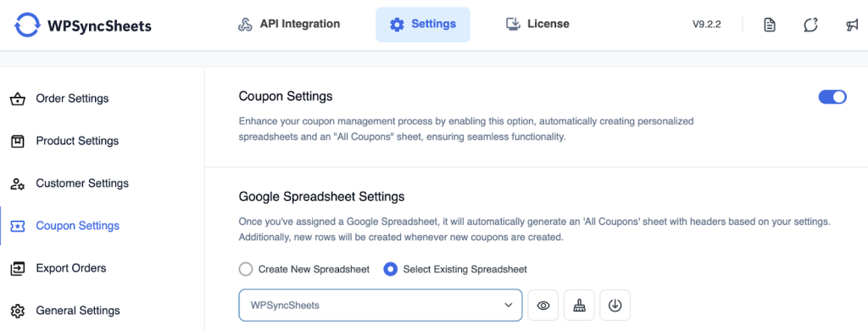Select Create New Spreadsheet radio option

[246, 269]
